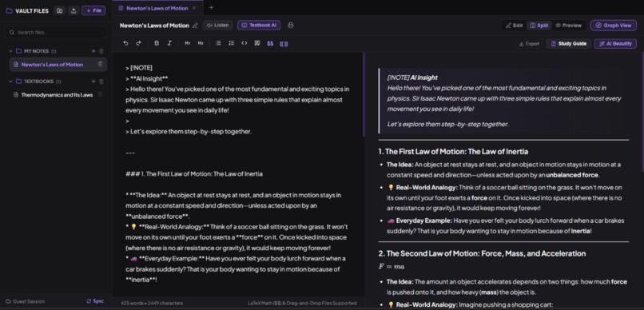Switch to Split view mode
Image resolution: width=644 pixels, height=310 pixels.
coord(539,26)
